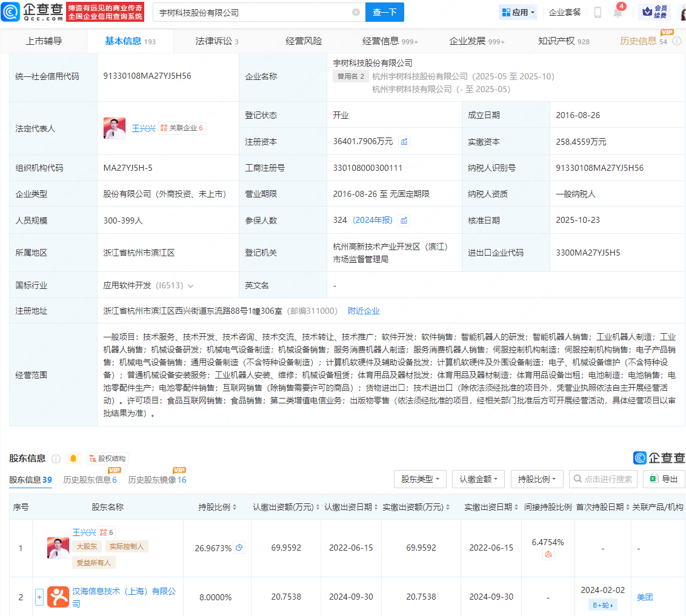Clear the search box with the X icon
686x616 pixels.
coord(356,12)
